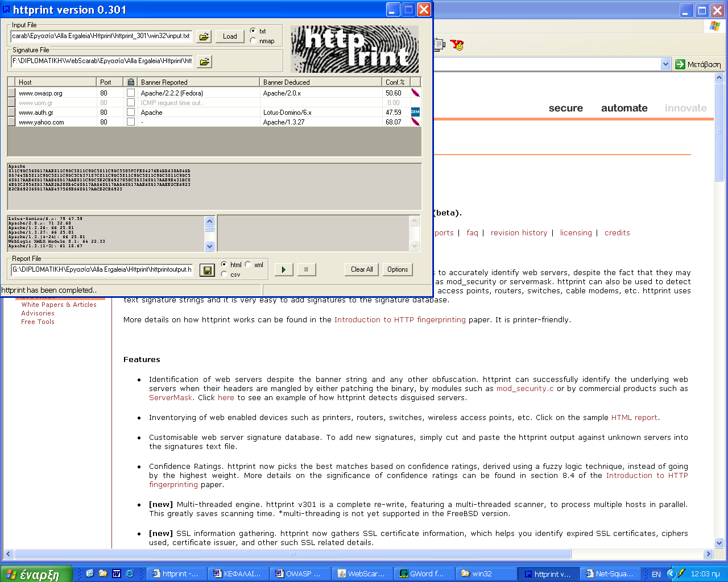
Task: Select csv report format radio
Action: pos(224,274)
